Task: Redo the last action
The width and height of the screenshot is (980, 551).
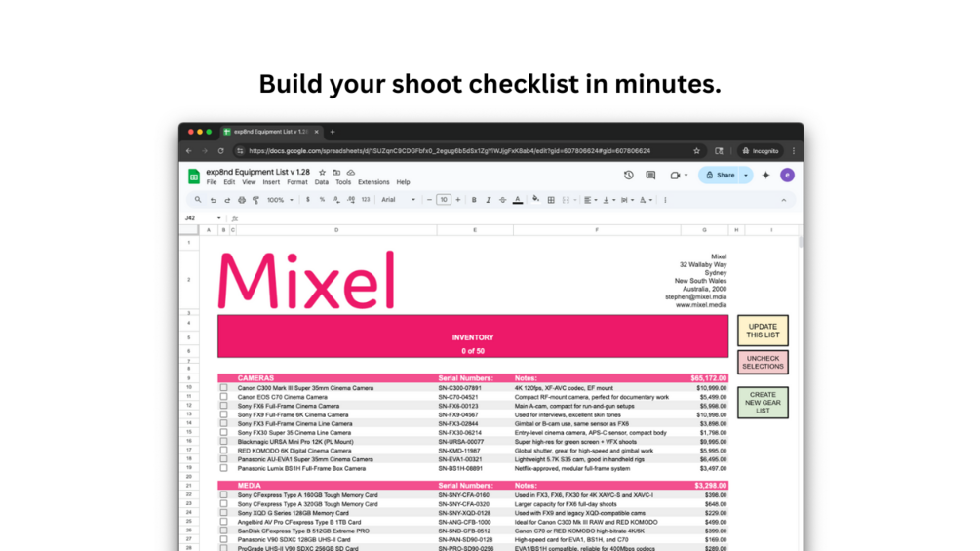Action: (227, 200)
